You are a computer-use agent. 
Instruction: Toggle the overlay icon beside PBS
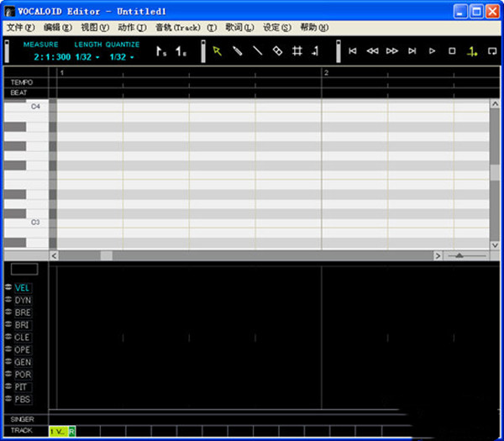(x=8, y=398)
